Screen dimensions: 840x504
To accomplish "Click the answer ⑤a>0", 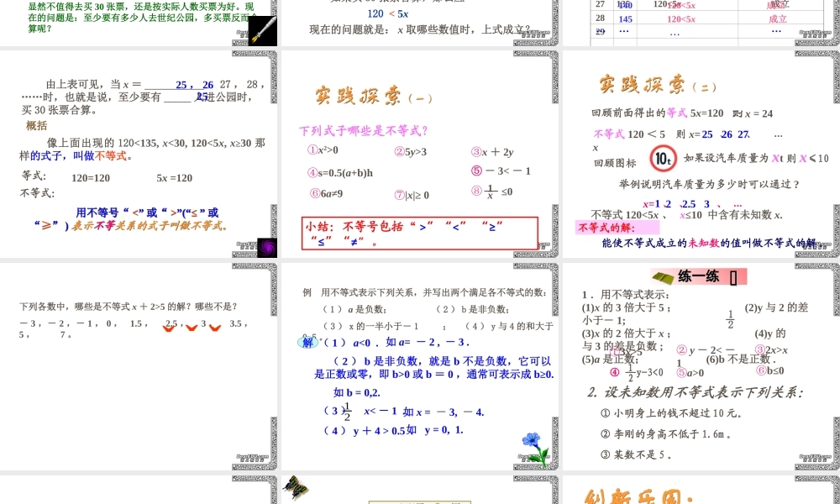I will coord(690,372).
